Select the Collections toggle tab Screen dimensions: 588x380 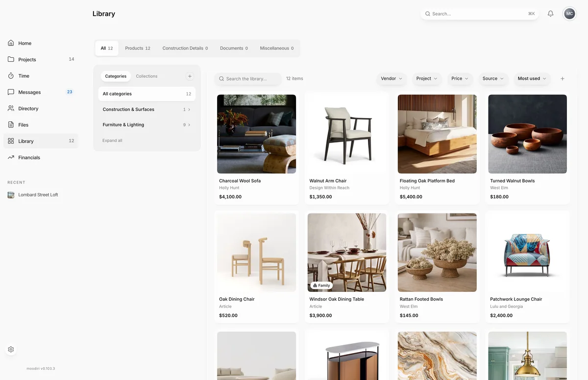[x=147, y=76]
